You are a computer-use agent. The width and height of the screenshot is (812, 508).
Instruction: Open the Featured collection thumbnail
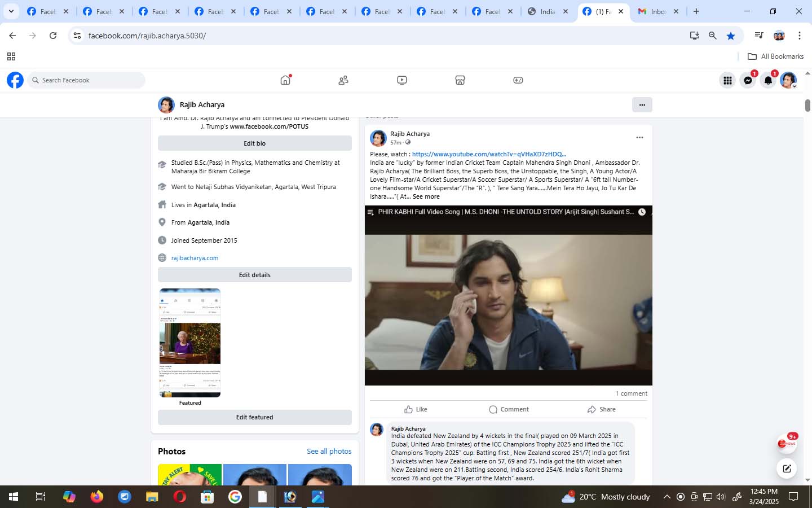190,343
